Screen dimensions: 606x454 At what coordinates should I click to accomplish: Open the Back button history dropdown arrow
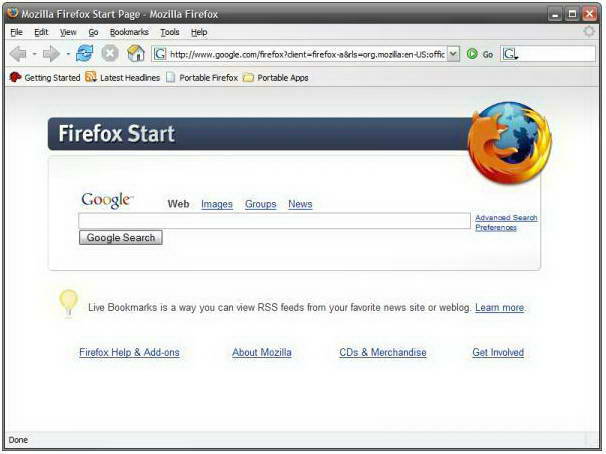click(x=34, y=54)
